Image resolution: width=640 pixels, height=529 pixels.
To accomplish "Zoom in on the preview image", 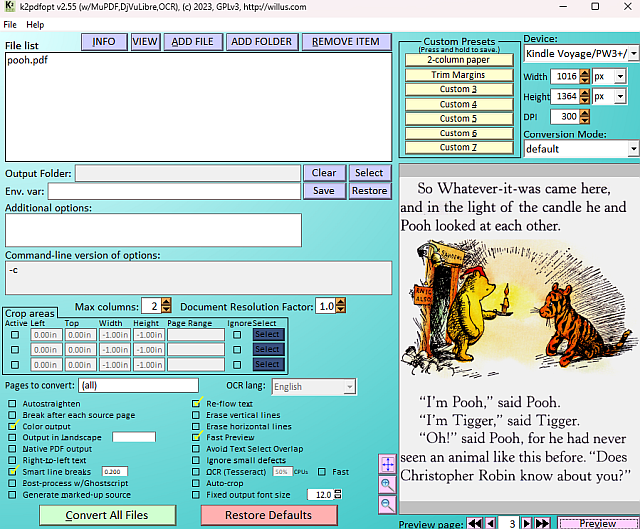I will tap(387, 485).
